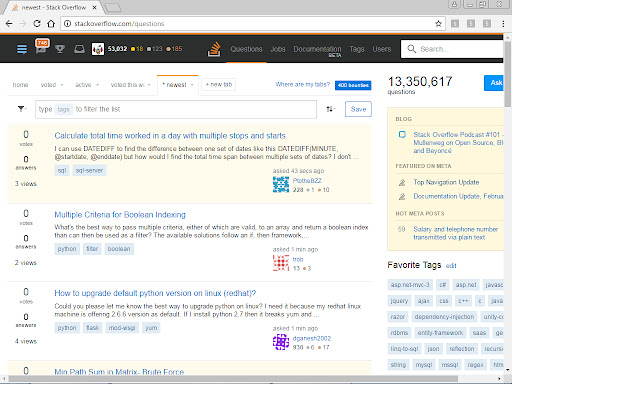Screen dimensions: 640x400
Task: Select the asp.net-mvc-3 favorite tag
Action: (410, 284)
